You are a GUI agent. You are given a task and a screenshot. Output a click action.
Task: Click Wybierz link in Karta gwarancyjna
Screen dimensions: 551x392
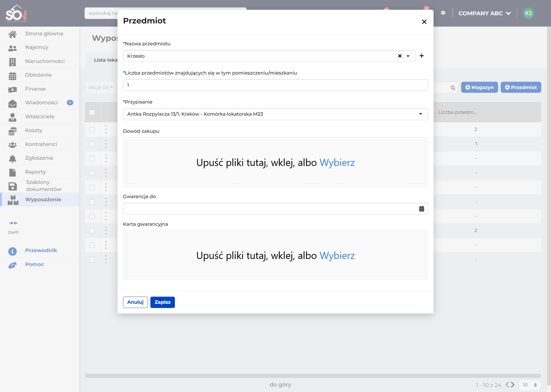pyautogui.click(x=337, y=256)
